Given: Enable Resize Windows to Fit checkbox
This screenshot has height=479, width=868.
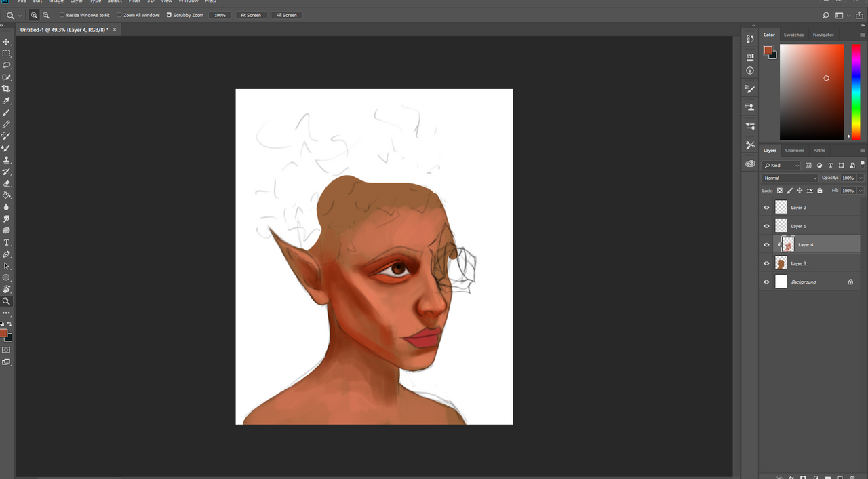Looking at the screenshot, I should click(62, 15).
